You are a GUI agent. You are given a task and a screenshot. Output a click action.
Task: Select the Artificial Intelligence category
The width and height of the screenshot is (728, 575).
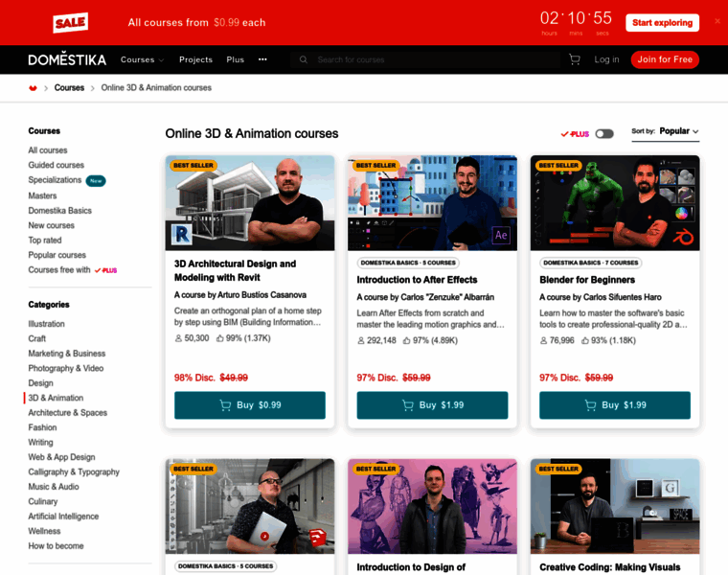tap(63, 517)
